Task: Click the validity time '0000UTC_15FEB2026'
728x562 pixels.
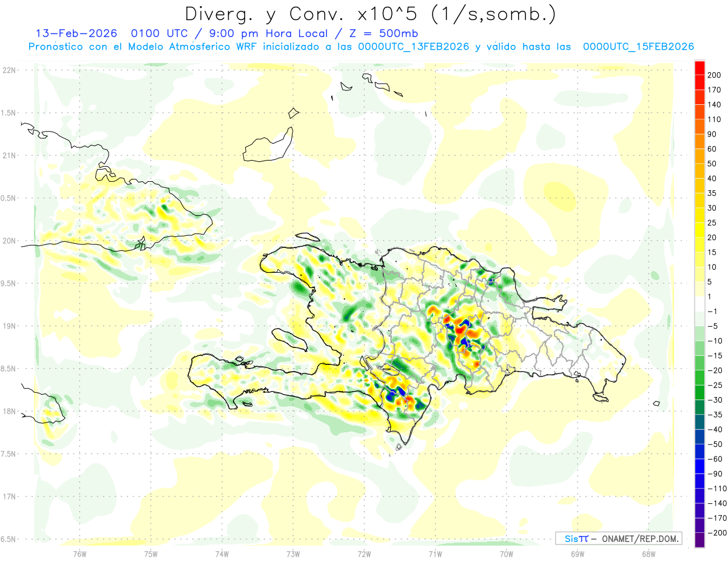Action: coord(638,47)
